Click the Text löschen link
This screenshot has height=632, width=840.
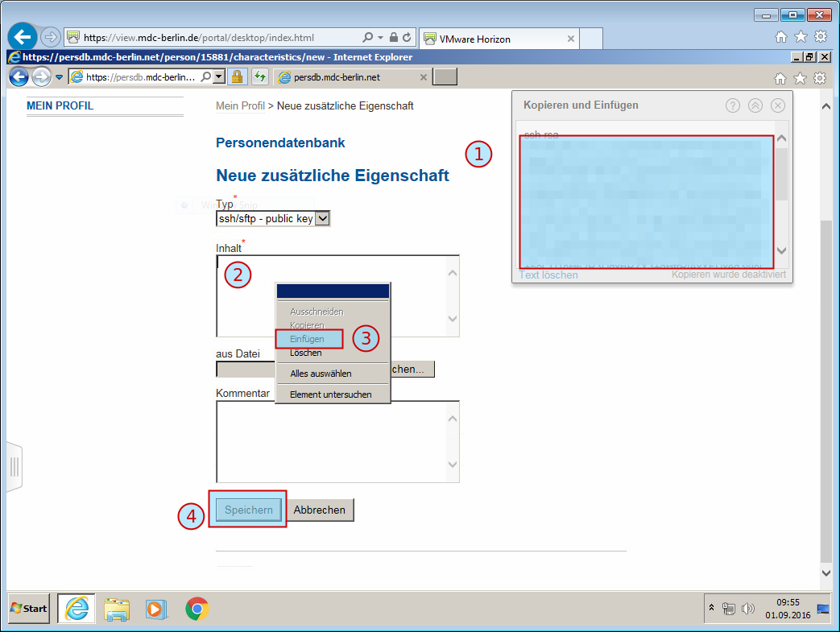pyautogui.click(x=548, y=275)
